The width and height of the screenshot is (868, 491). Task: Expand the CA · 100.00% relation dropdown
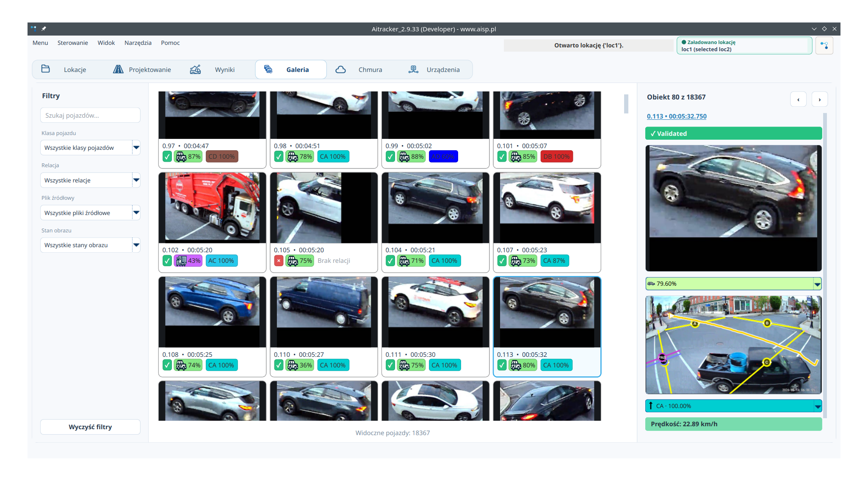[733, 406]
